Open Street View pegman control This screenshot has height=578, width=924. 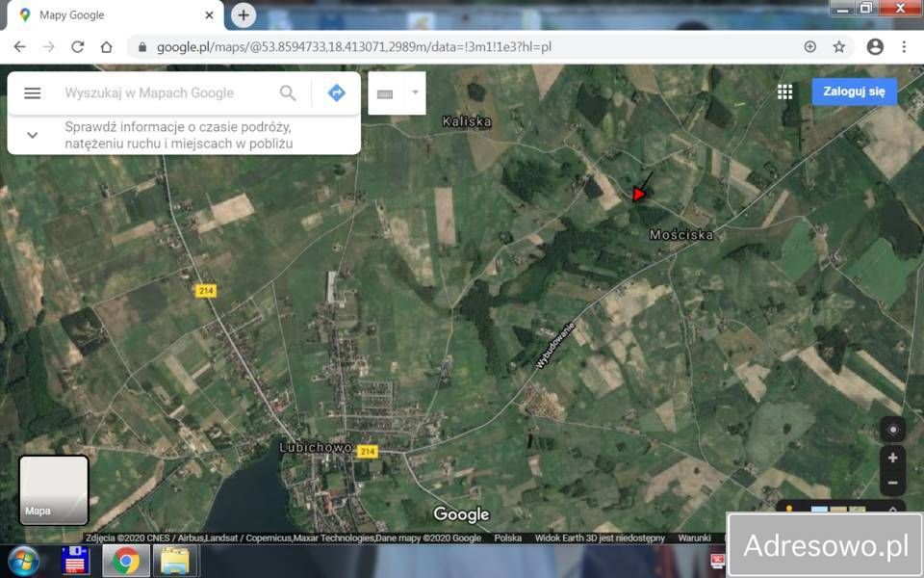coord(789,508)
